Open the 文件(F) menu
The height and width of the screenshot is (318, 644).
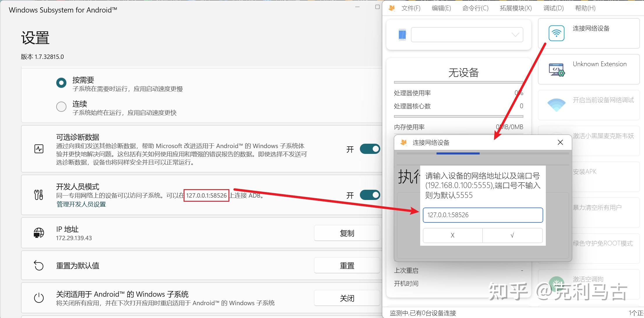pos(411,8)
